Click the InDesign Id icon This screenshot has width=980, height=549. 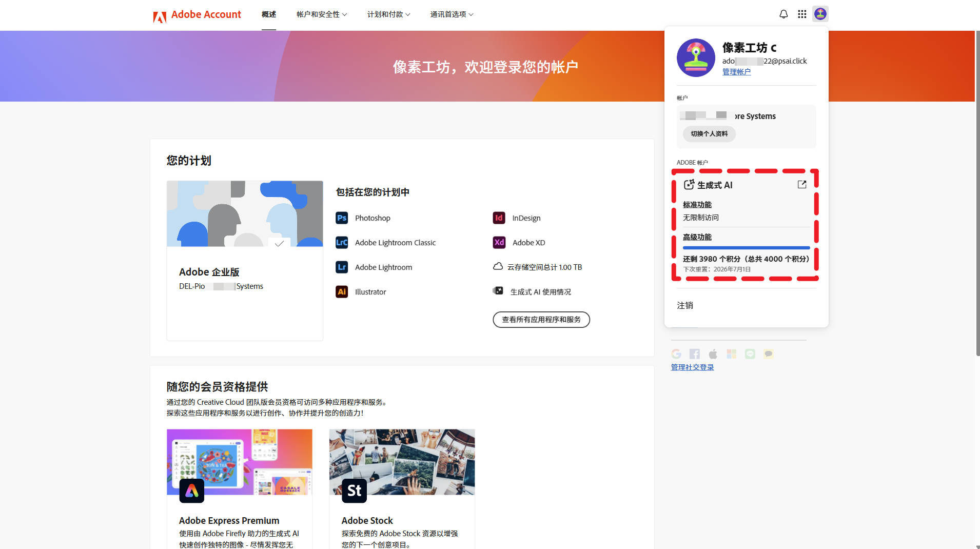click(x=499, y=218)
